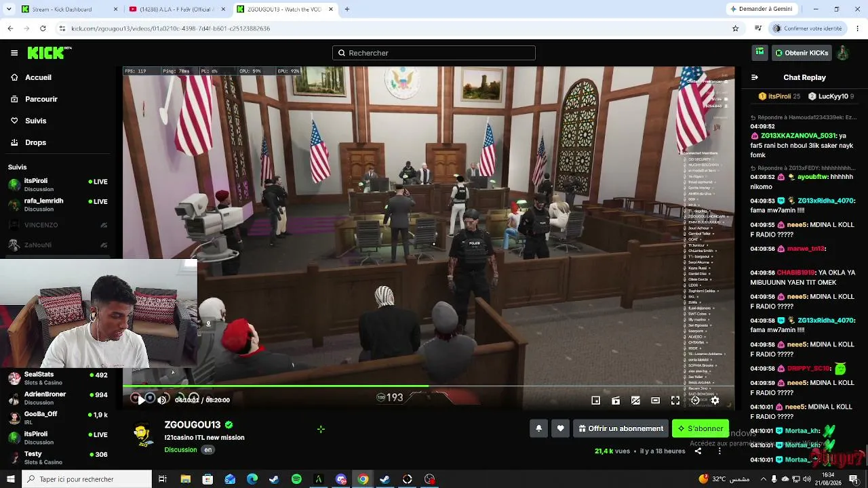
Task: Click Demander à Gemini button
Action: pyautogui.click(x=761, y=9)
